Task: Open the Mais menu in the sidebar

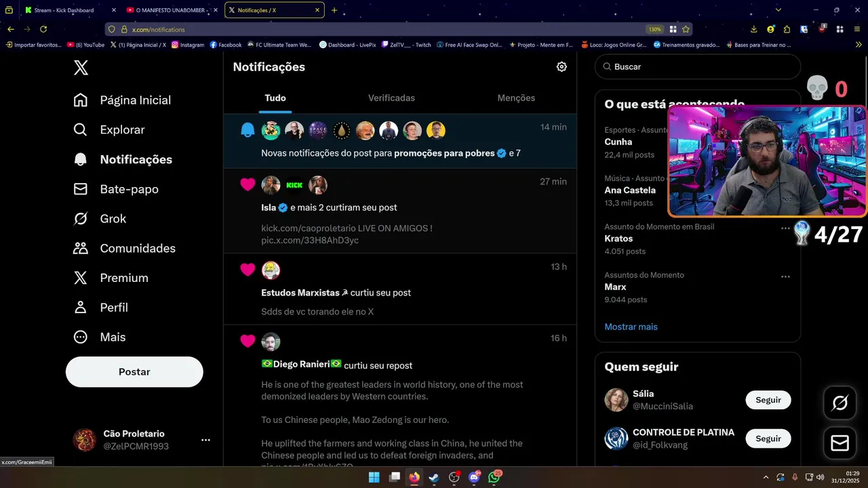Action: [x=99, y=337]
